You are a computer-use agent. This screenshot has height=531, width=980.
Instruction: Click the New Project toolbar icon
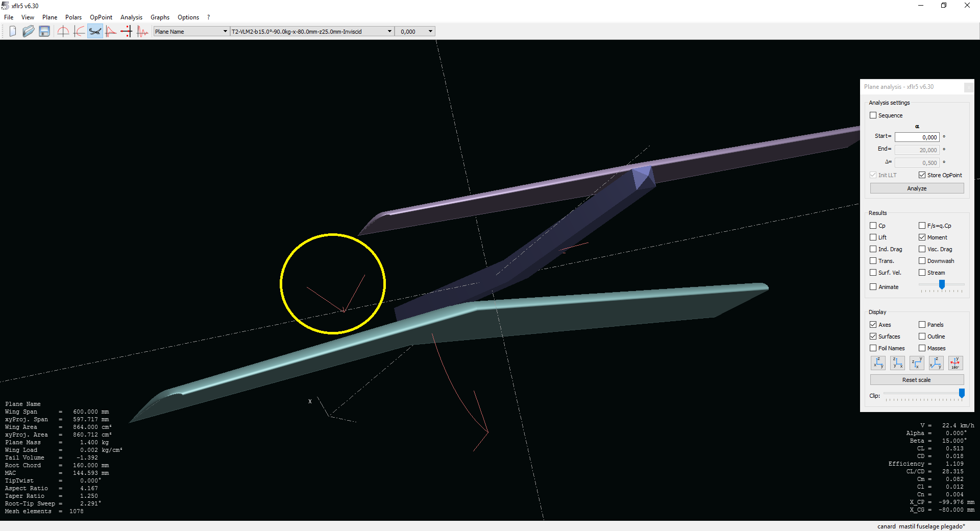pos(13,32)
